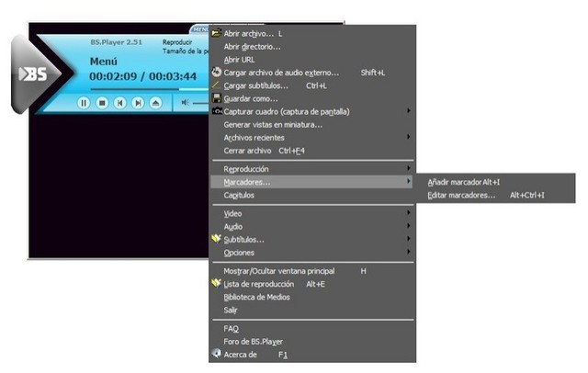Screen dimensions: 588x373
Task: Click the floppy disk icon for Guardar como
Action: [217, 98]
